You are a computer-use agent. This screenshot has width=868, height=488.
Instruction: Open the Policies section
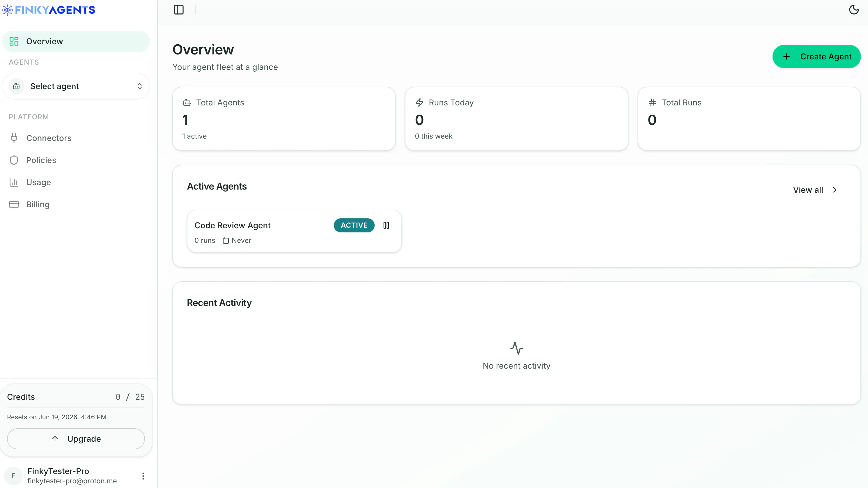pos(76,160)
